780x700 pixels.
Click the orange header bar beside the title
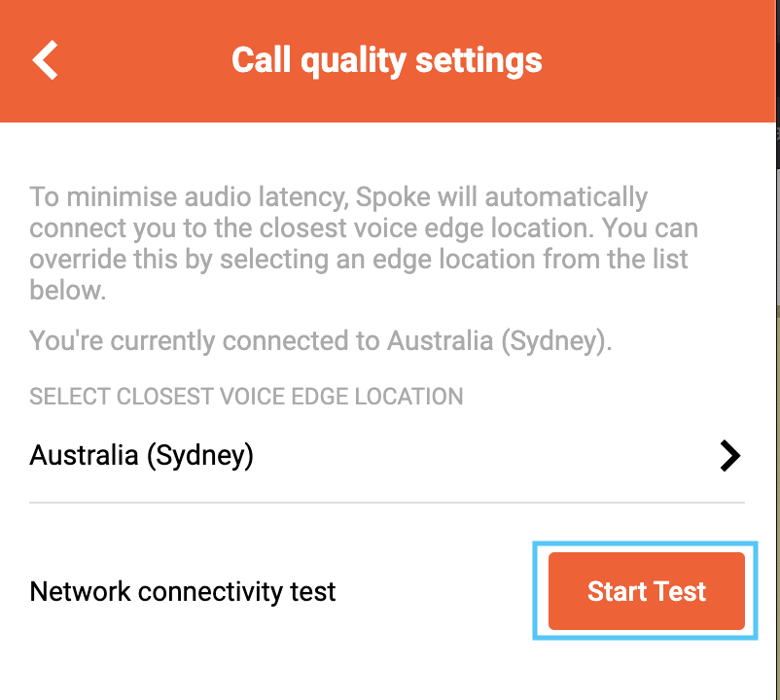(656, 60)
